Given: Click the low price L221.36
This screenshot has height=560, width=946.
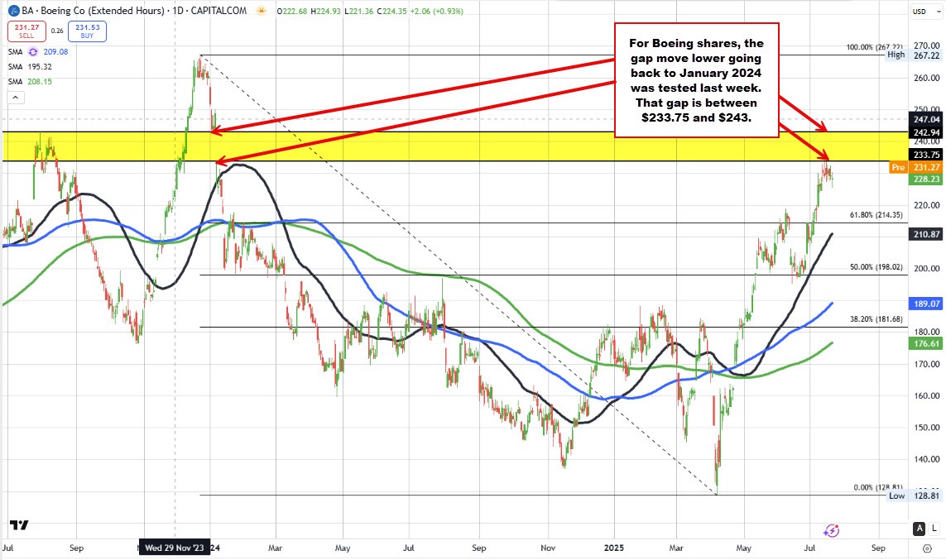Looking at the screenshot, I should coord(359,11).
